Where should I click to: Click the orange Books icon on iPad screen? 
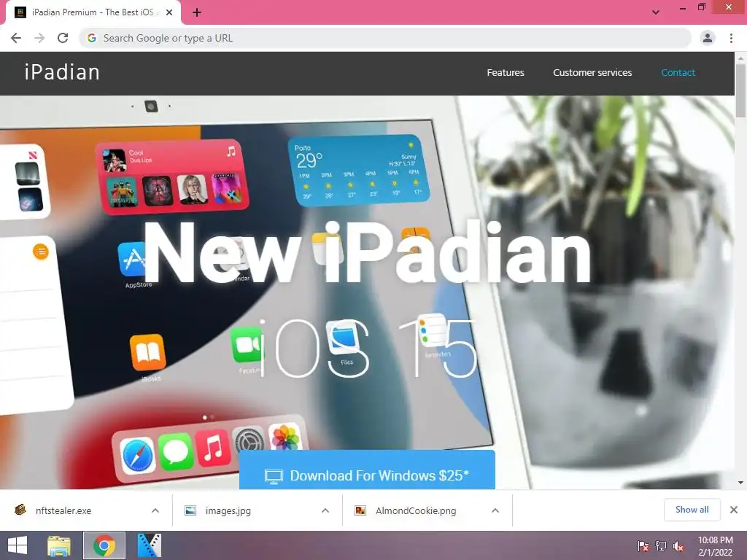tap(147, 352)
